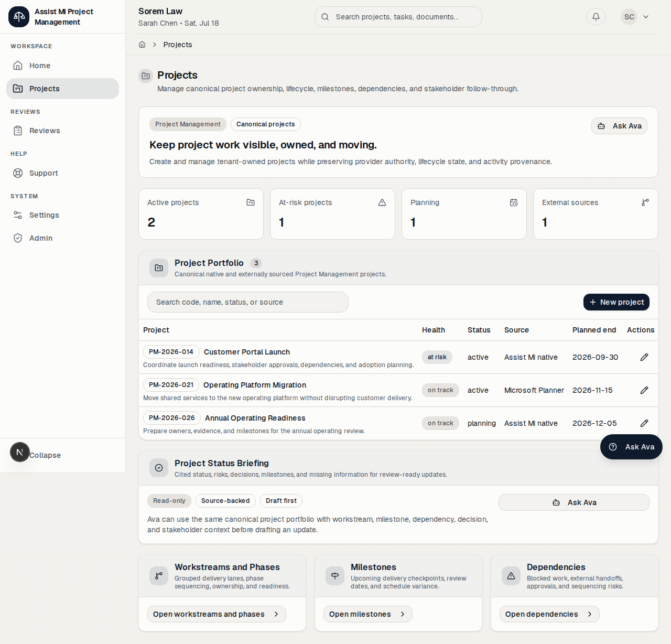The image size is (671, 644).
Task: Click the Project Portfolio section icon
Action: click(159, 268)
